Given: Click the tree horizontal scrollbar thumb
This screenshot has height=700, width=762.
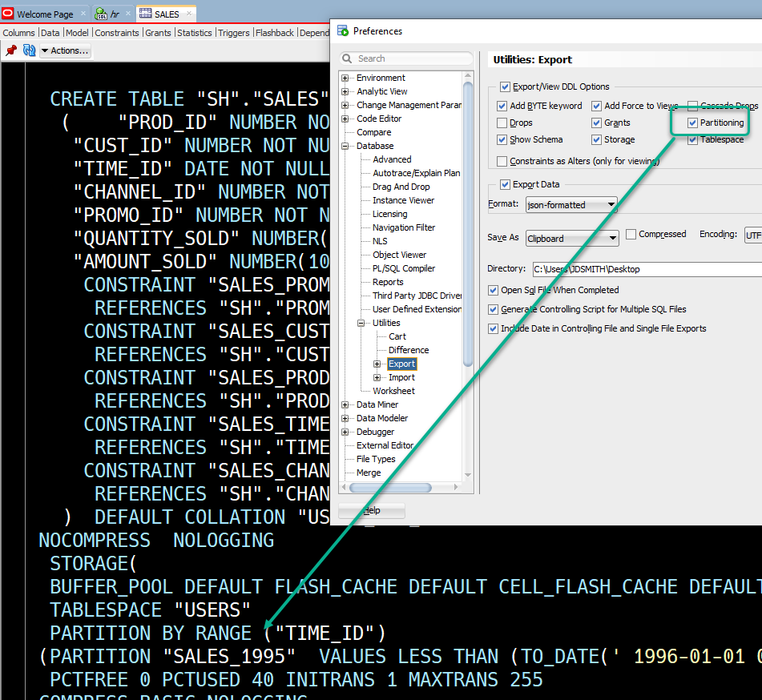Looking at the screenshot, I should 390,487.
